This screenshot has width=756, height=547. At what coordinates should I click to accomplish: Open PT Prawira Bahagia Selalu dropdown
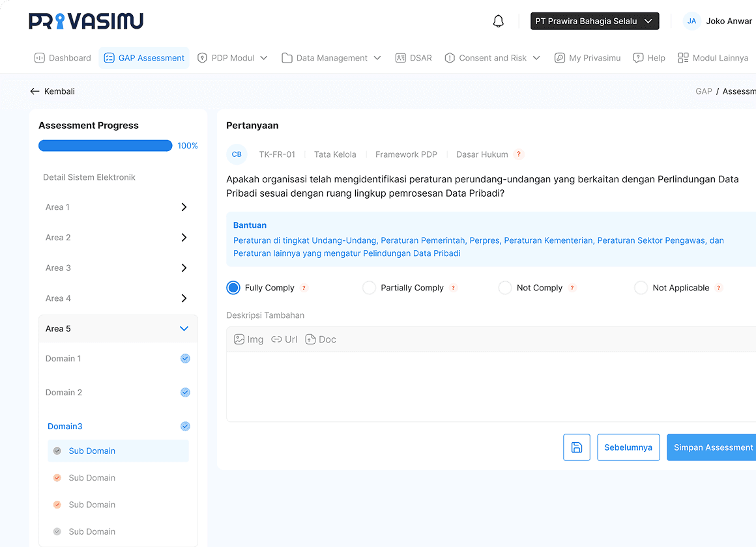594,21
